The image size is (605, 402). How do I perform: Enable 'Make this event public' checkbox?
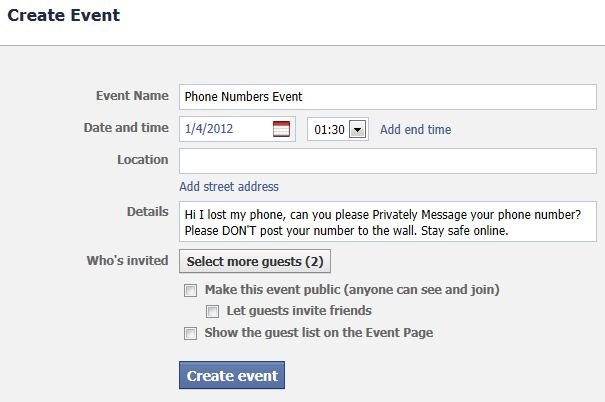click(190, 290)
